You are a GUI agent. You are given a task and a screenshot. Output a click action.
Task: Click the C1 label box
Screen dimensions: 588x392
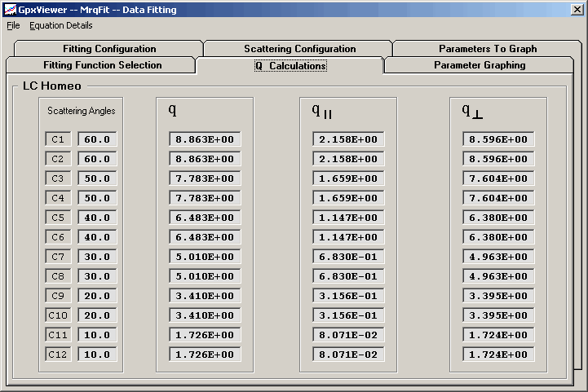pos(58,139)
